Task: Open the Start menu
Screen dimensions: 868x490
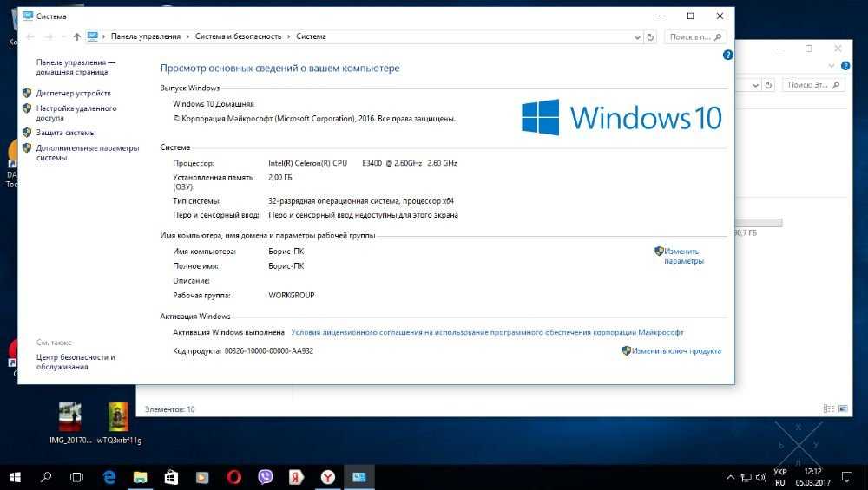Action: pos(15,477)
